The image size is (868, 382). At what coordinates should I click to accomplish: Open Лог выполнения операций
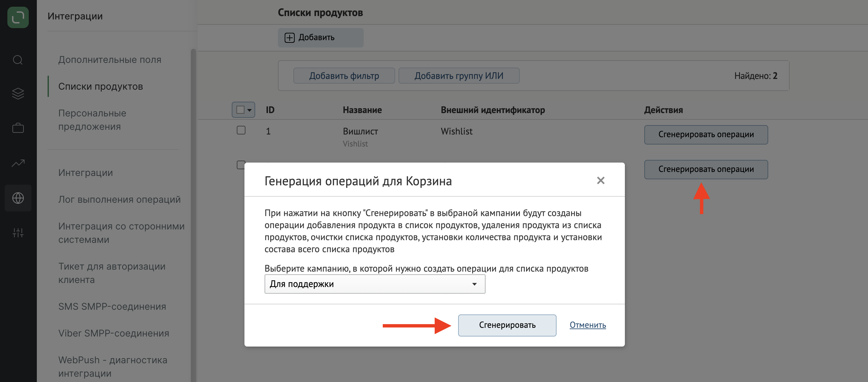(x=120, y=200)
